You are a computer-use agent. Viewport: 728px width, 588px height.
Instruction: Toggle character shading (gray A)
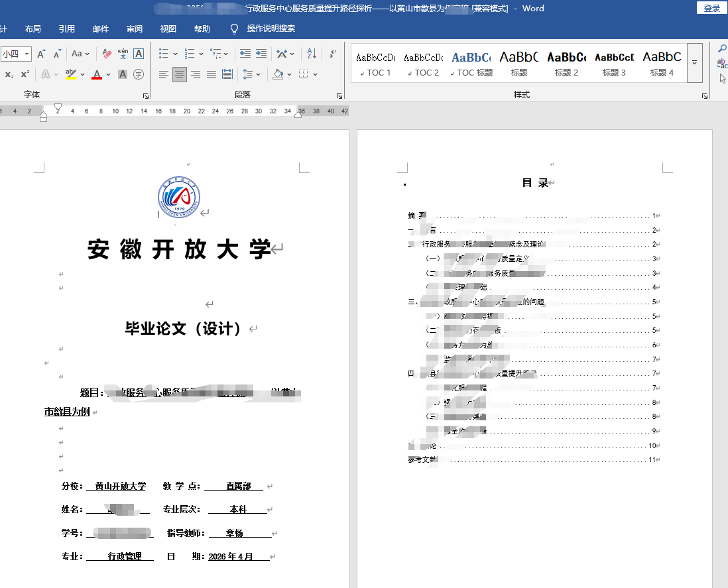coord(123,74)
